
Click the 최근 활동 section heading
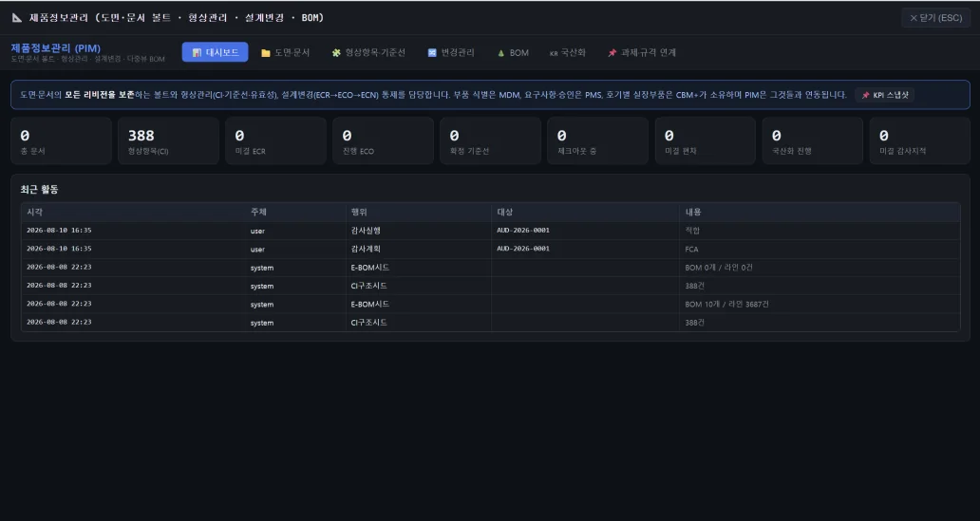[x=39, y=189]
